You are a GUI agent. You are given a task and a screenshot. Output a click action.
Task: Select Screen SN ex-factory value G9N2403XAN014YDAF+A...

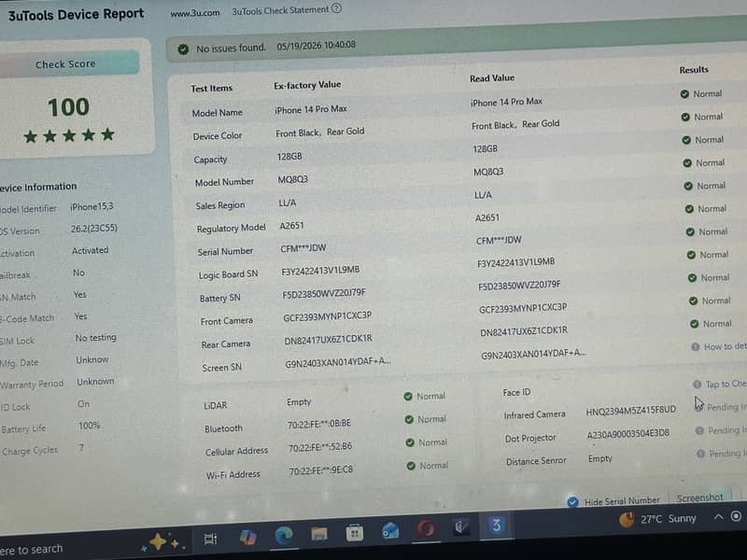pyautogui.click(x=338, y=362)
